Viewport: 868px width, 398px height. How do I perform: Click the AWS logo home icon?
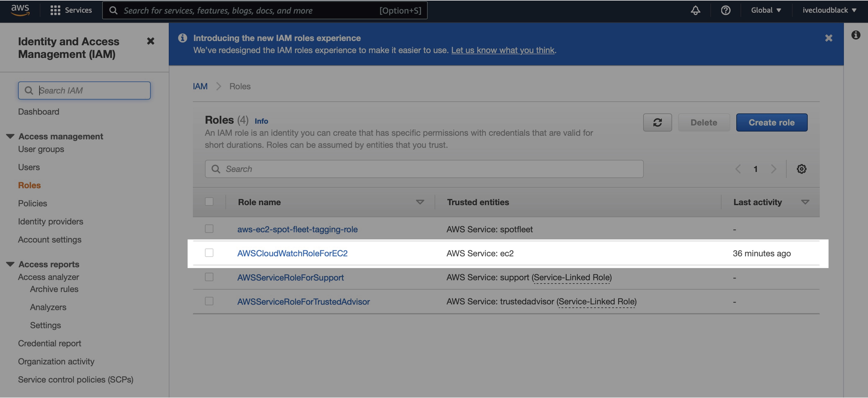(x=20, y=10)
